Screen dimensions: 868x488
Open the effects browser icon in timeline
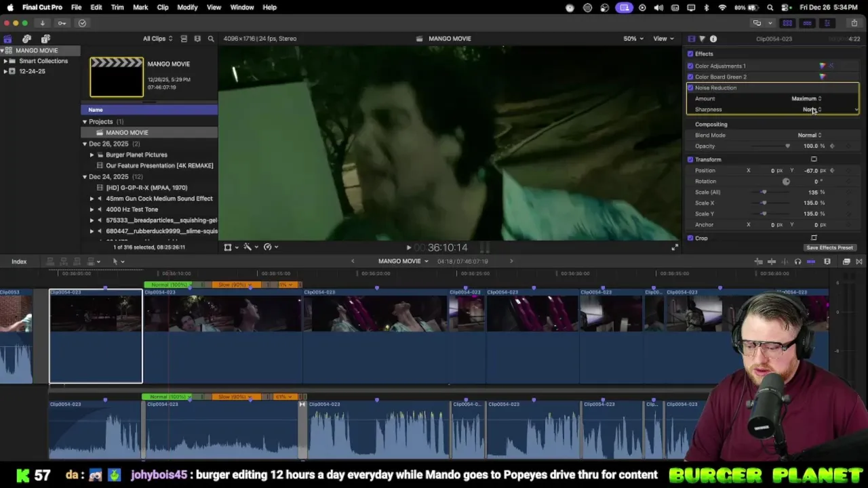(846, 262)
